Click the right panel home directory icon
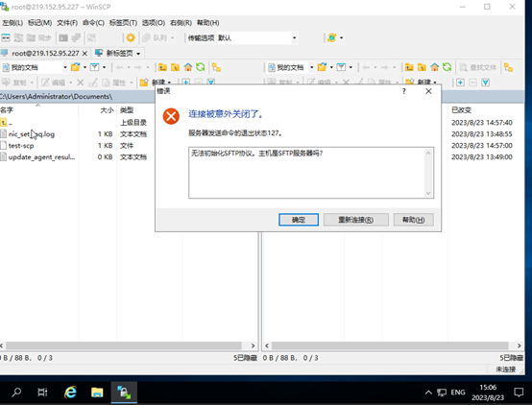The height and width of the screenshot is (405, 532). [434, 67]
